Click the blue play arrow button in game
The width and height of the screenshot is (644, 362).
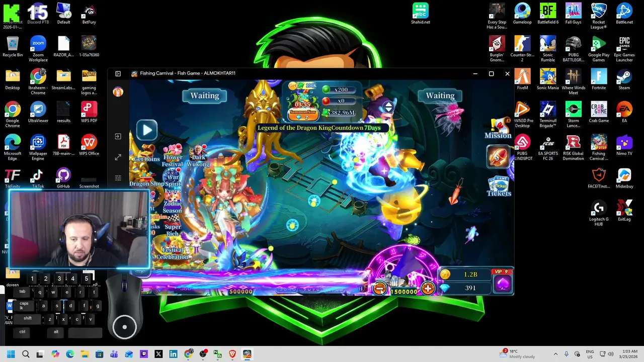coord(147,130)
